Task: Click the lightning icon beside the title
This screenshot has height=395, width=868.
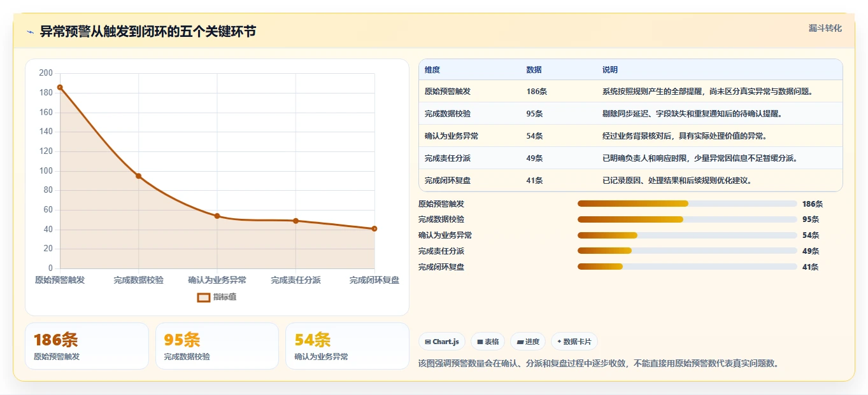Action: tap(30, 32)
